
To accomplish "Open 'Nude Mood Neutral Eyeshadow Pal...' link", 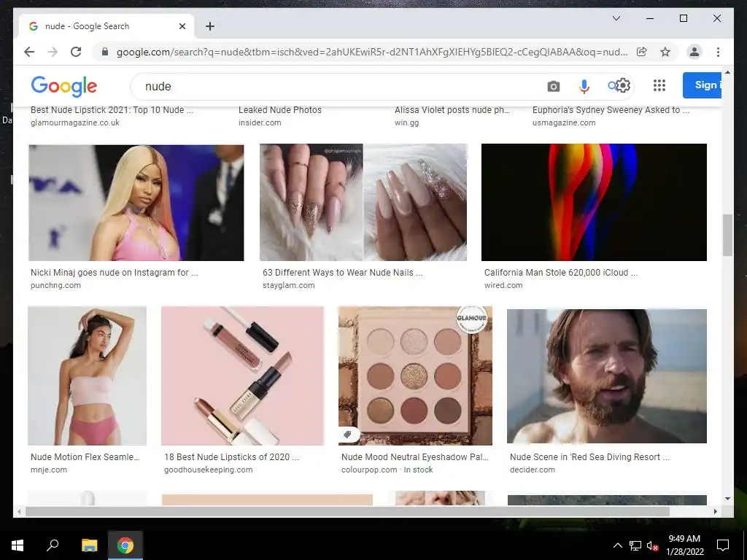I will [x=414, y=456].
